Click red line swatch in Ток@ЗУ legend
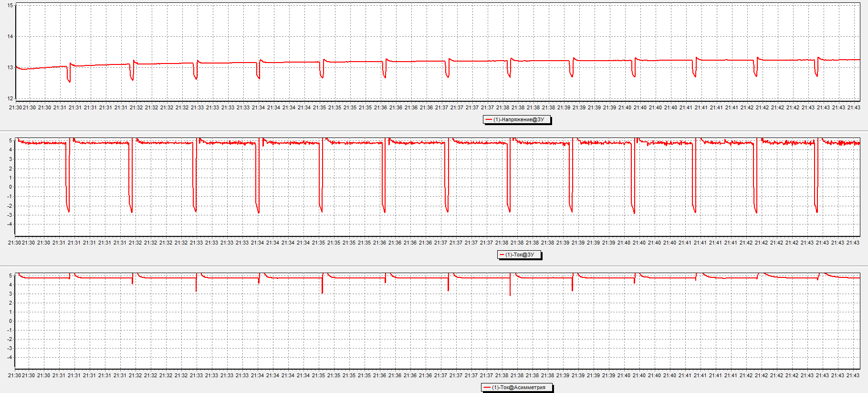Viewport: 868px width, 393px height. [x=502, y=255]
